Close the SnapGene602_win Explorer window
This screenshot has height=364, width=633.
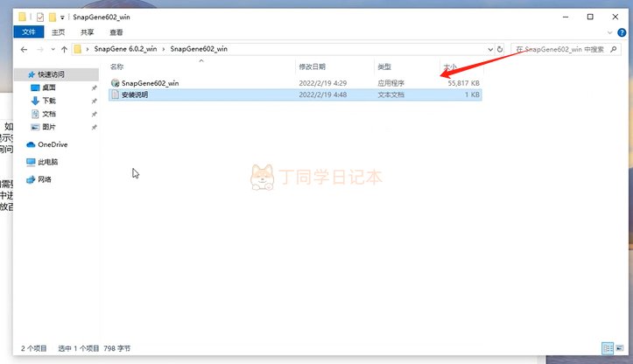(x=615, y=17)
